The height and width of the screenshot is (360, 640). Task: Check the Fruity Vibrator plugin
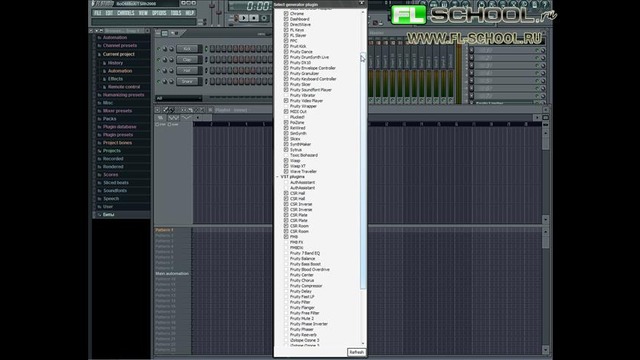(286, 95)
